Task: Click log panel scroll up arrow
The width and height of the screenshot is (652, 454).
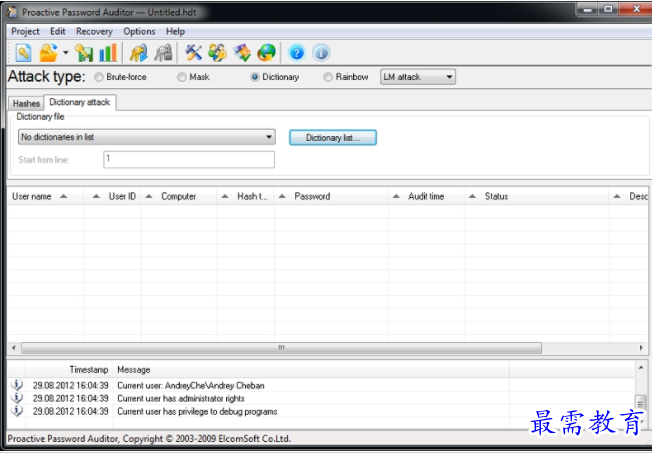Action: pyautogui.click(x=641, y=367)
